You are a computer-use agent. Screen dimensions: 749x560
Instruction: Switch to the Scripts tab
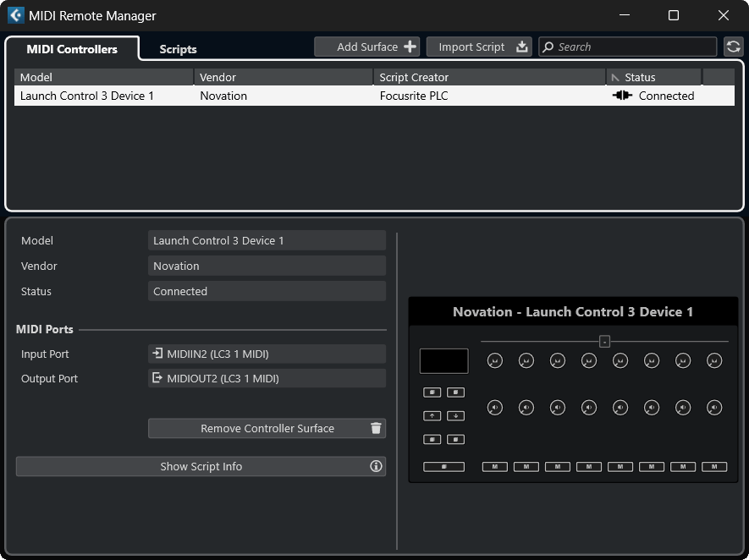[179, 49]
